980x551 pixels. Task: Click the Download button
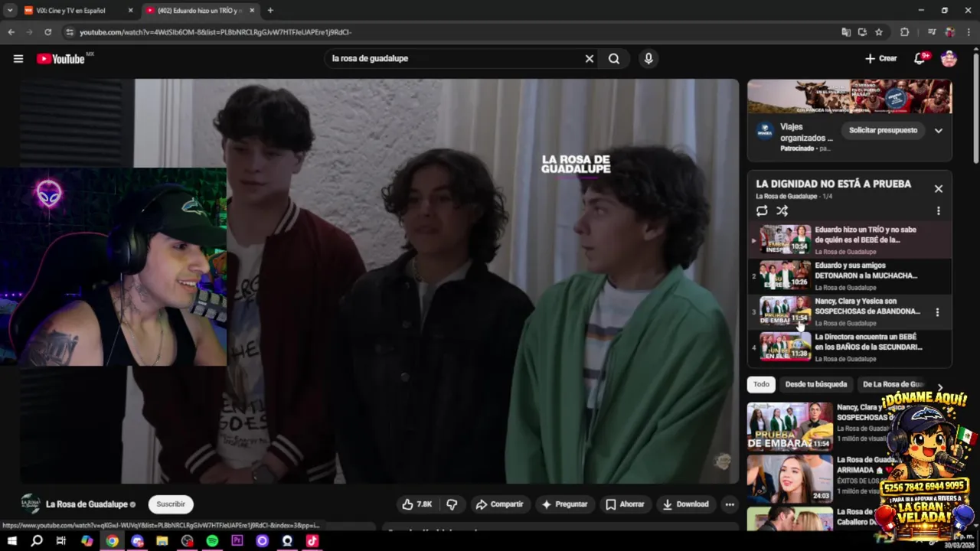tap(686, 504)
